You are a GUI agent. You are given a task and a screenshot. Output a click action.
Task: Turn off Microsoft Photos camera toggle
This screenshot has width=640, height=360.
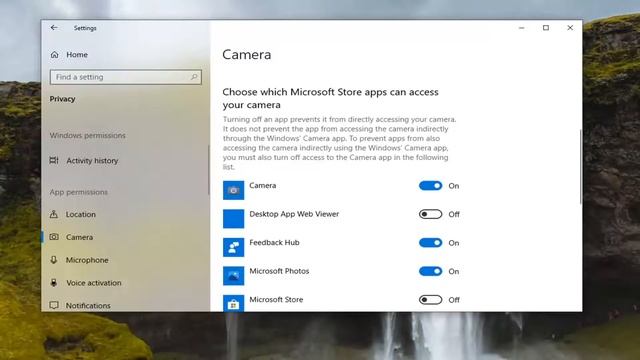[x=430, y=271]
